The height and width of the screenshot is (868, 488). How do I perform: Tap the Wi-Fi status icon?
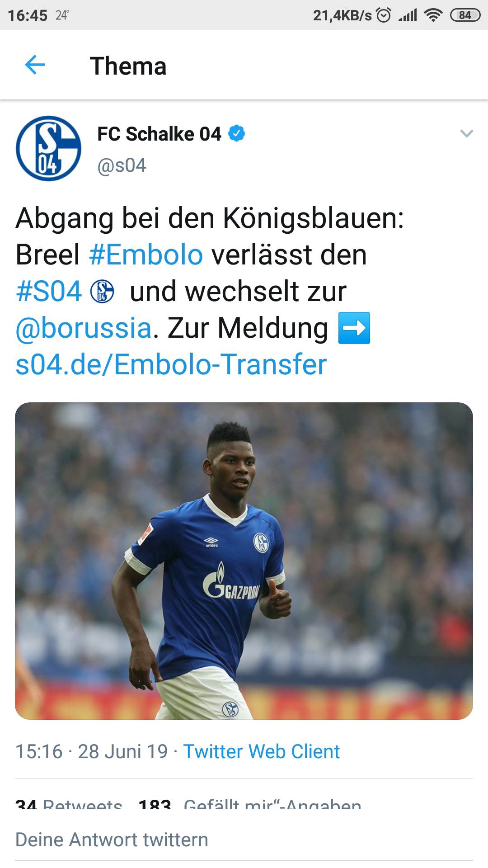point(433,15)
